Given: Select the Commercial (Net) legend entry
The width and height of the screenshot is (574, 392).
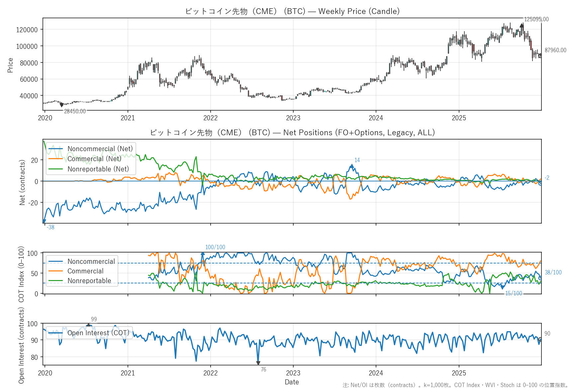Looking at the screenshot, I should point(94,159).
